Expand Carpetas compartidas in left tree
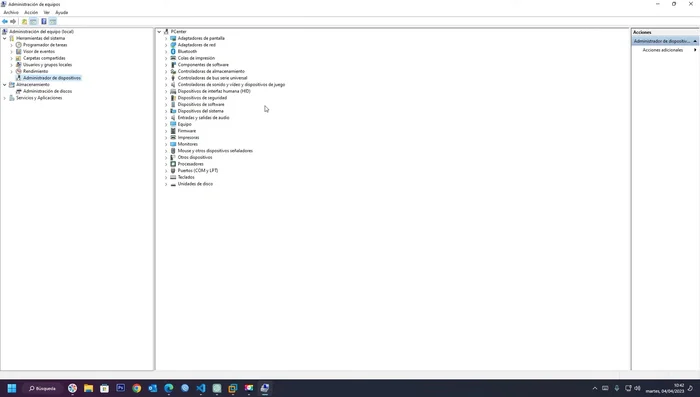Image resolution: width=700 pixels, height=397 pixels. [12, 58]
